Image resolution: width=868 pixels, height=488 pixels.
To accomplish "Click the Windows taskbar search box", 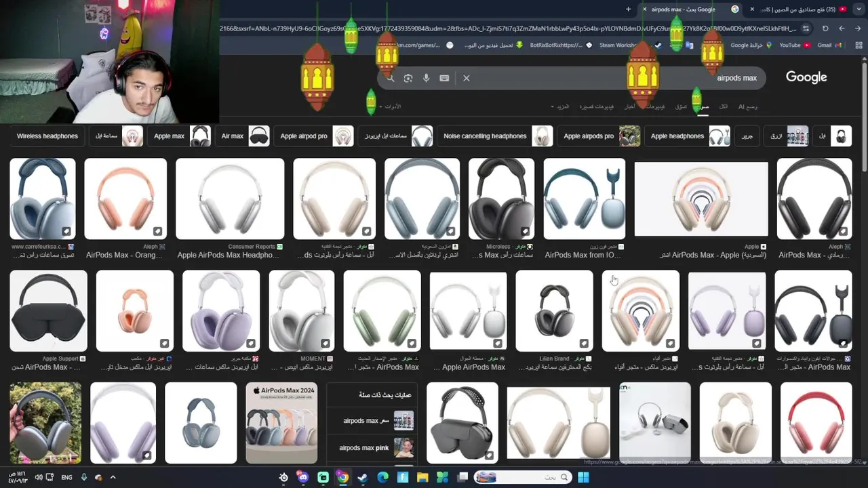I will click(x=522, y=477).
